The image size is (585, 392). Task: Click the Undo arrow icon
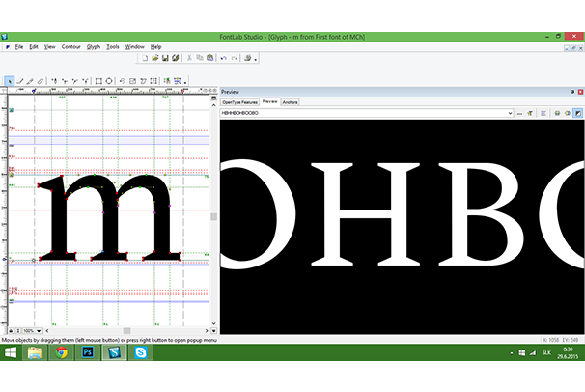(x=223, y=58)
